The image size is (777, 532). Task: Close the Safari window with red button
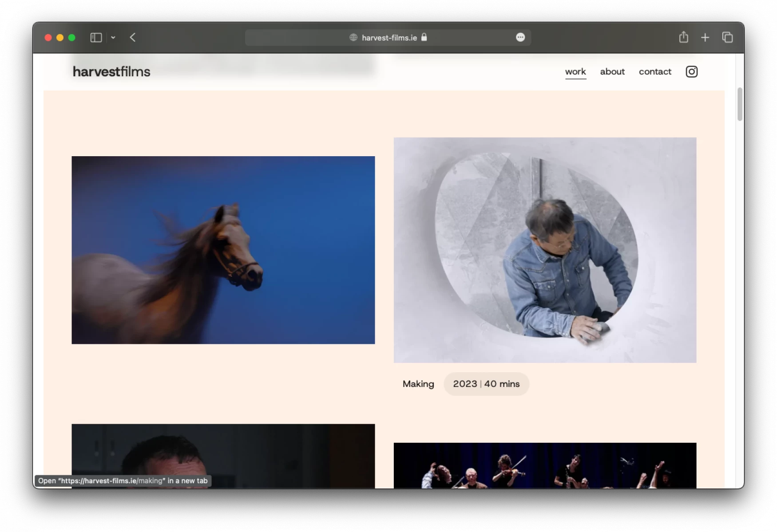48,38
